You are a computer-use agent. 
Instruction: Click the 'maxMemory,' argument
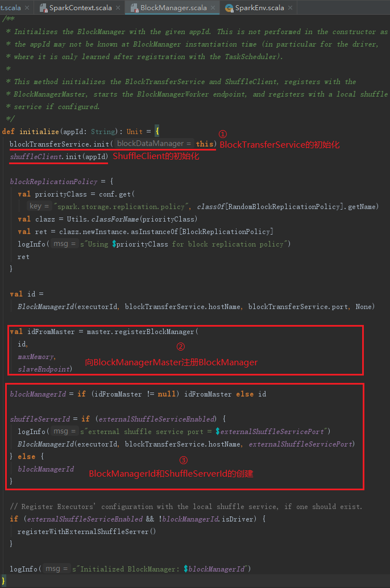pos(37,357)
